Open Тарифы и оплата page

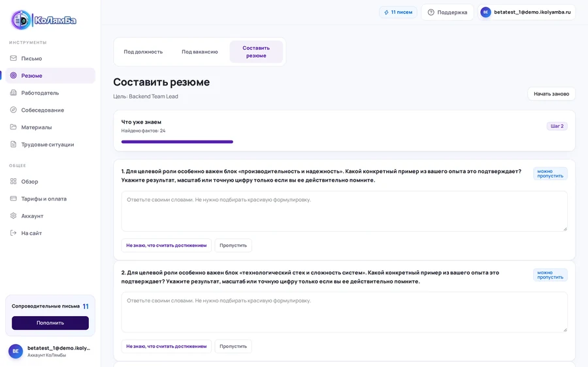[x=50, y=199]
